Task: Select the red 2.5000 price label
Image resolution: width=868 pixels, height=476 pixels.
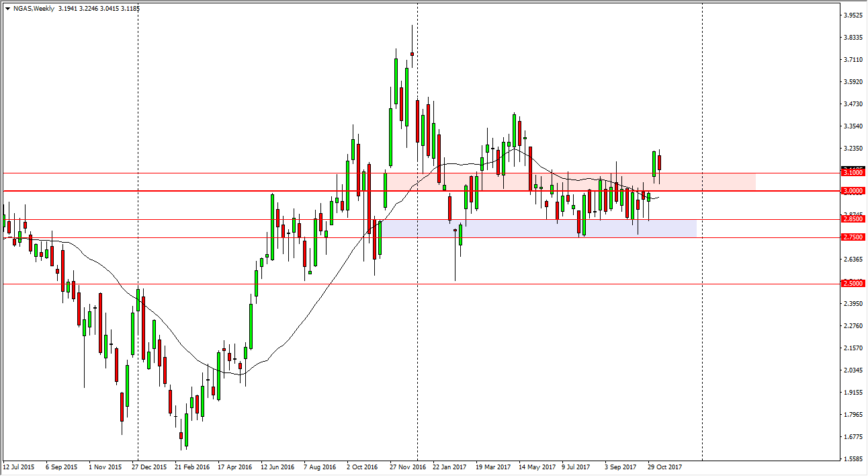Action: pyautogui.click(x=852, y=284)
